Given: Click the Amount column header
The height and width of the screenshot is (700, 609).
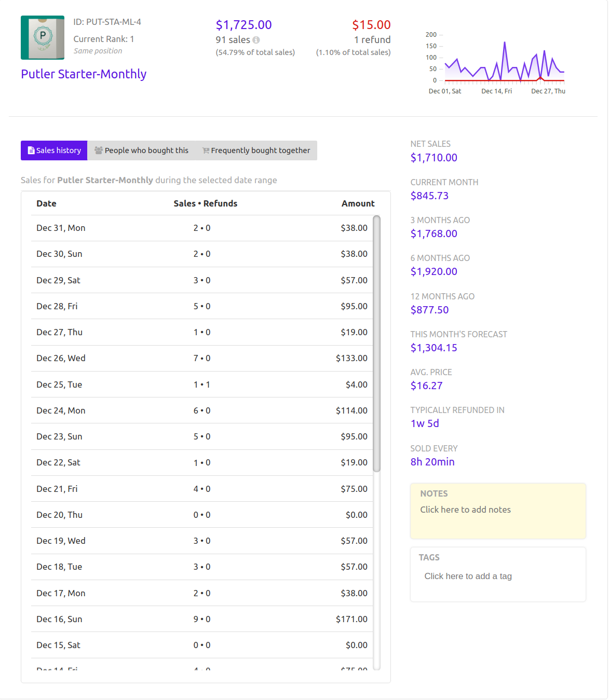Looking at the screenshot, I should [x=358, y=204].
